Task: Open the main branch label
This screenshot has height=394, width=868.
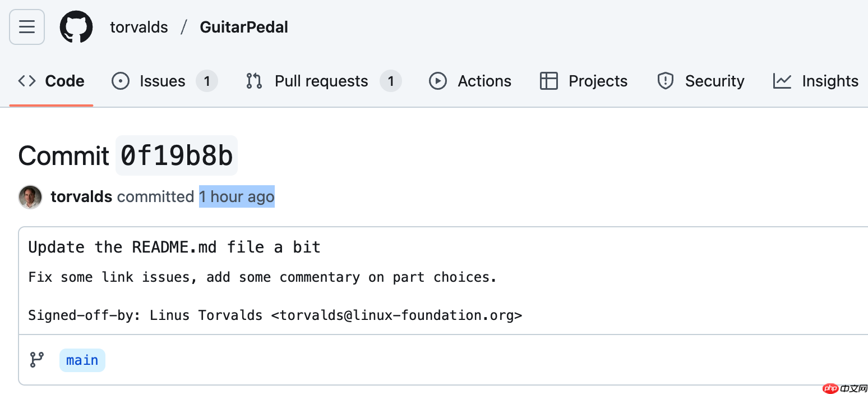Action: click(x=82, y=360)
